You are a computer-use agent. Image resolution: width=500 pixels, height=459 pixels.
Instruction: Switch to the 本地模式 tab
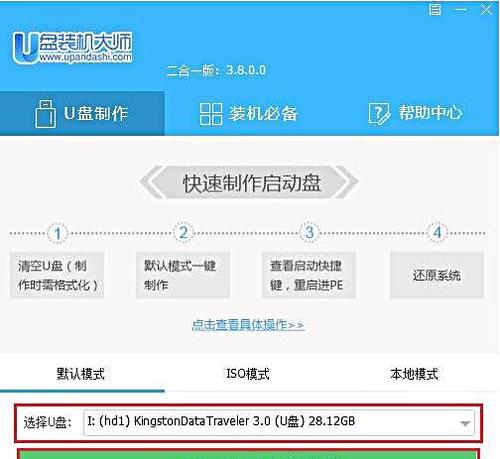coord(414,374)
